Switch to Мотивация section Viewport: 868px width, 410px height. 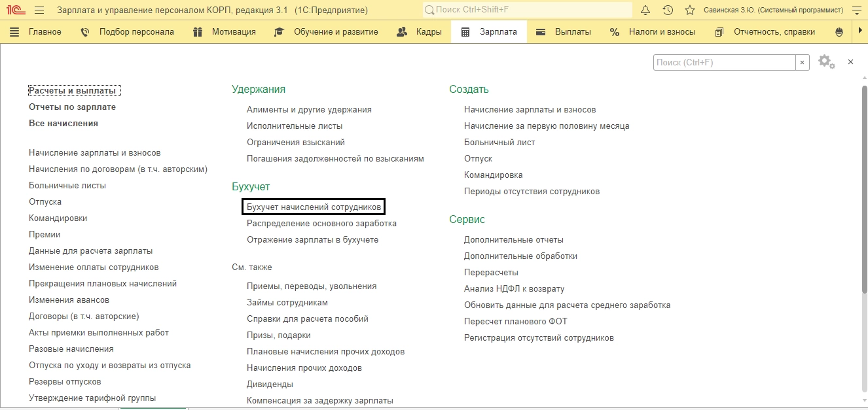[x=234, y=32]
